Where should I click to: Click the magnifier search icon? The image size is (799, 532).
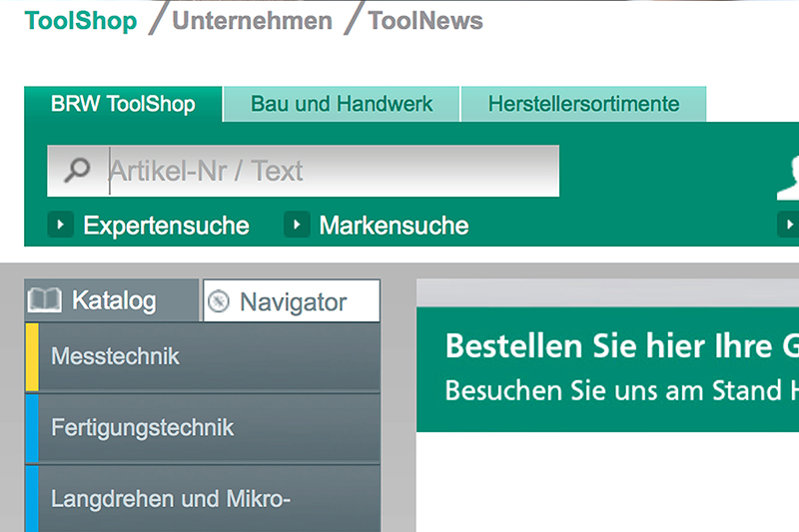point(77,170)
